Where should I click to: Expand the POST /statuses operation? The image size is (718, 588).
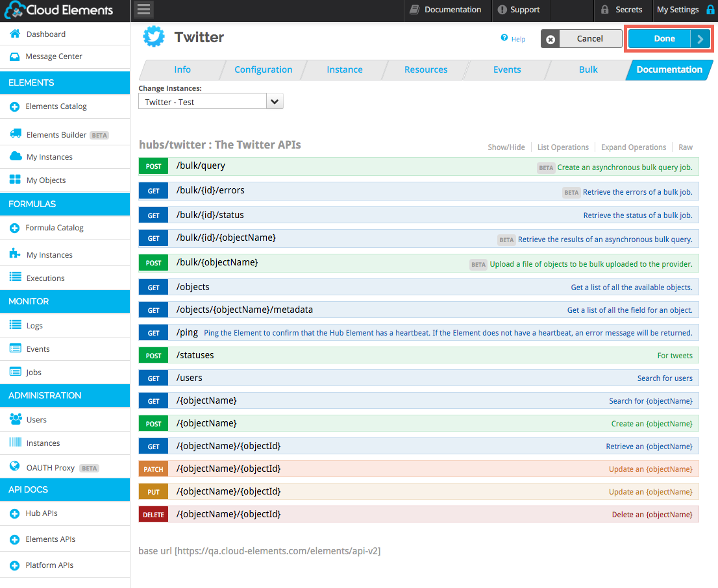click(x=419, y=356)
